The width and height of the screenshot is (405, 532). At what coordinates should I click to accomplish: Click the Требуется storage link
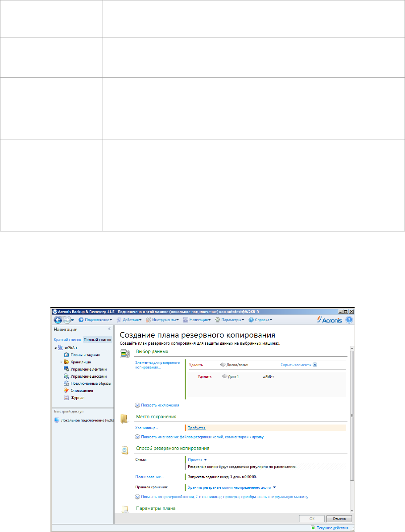coord(197,428)
